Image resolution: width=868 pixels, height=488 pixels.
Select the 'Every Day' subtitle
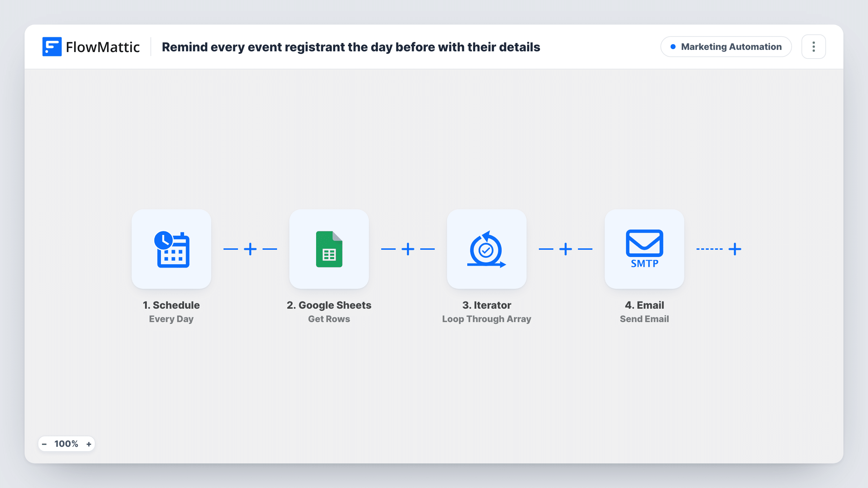pos(171,319)
